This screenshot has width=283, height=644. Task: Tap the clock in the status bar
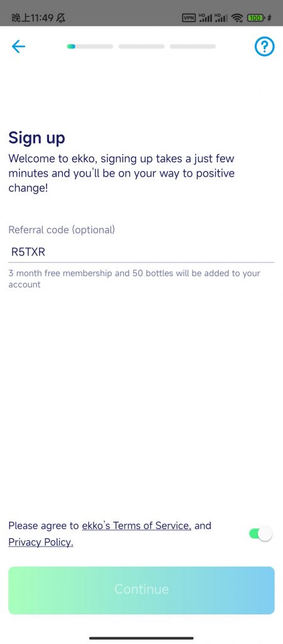pyautogui.click(x=33, y=18)
